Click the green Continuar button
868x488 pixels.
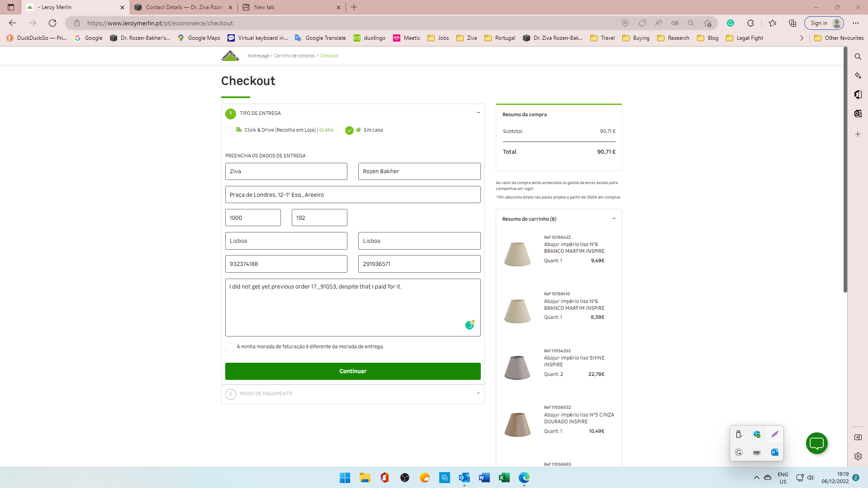353,371
